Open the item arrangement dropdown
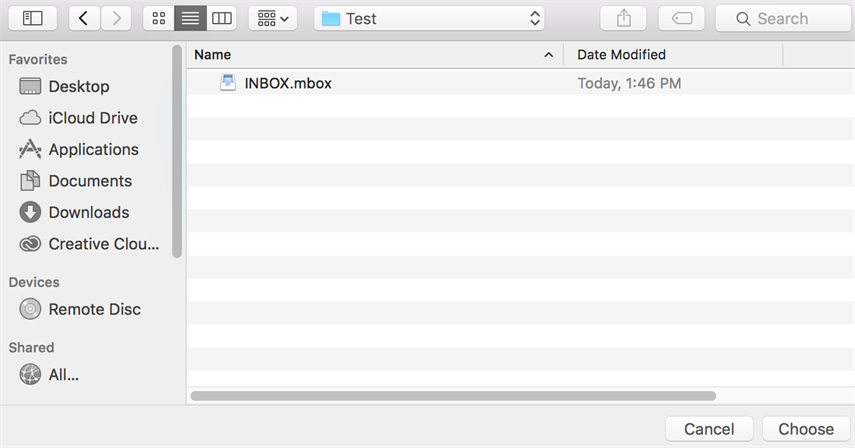Image resolution: width=855 pixels, height=448 pixels. point(273,19)
